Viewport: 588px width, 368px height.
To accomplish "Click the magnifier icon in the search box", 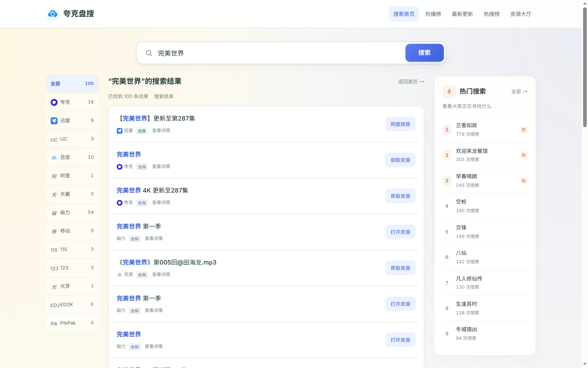I will 149,53.
